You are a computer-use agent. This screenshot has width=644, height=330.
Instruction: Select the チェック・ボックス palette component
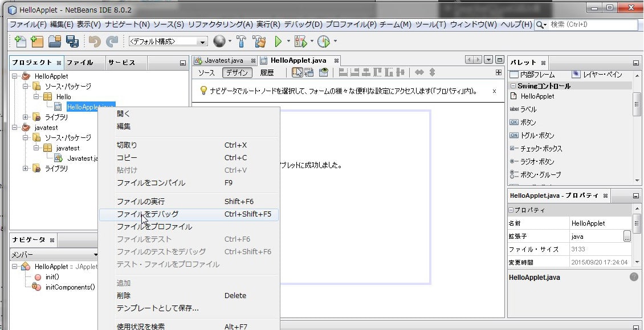536,149
